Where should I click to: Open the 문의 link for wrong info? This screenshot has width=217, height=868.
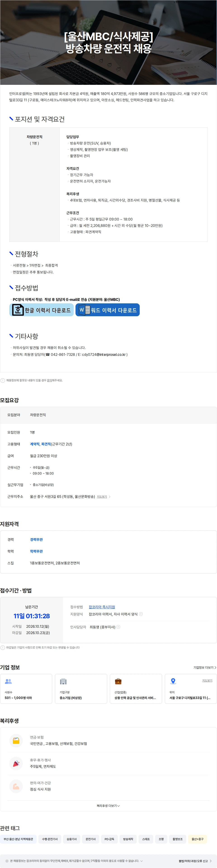(x=50, y=380)
